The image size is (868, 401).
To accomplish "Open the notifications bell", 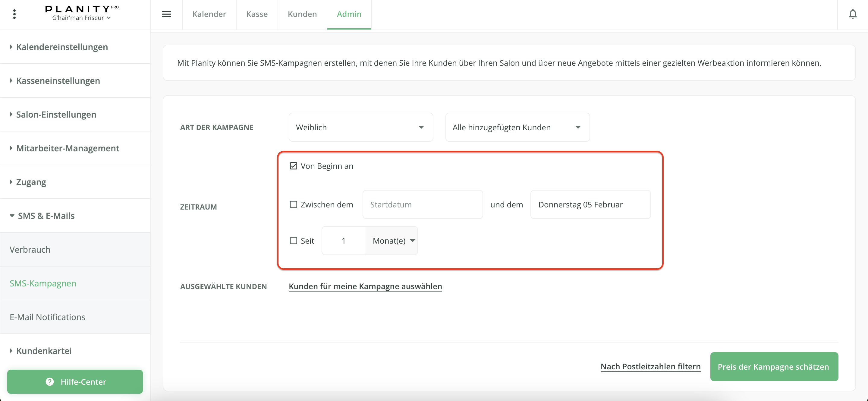I will 853,14.
